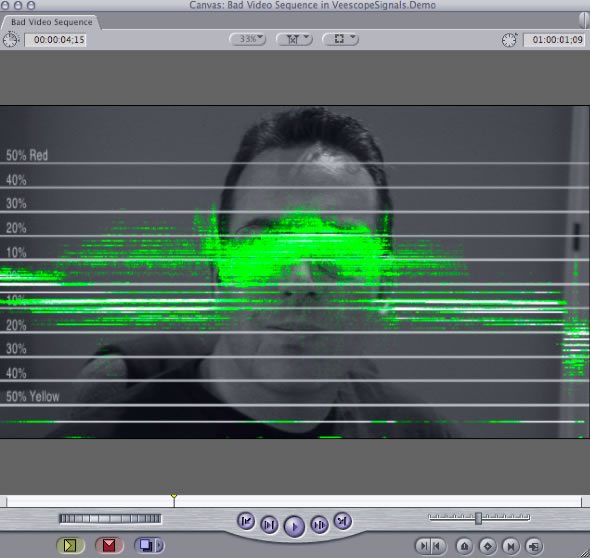Click the timecode duration field 00:00:04;15

[x=56, y=40]
